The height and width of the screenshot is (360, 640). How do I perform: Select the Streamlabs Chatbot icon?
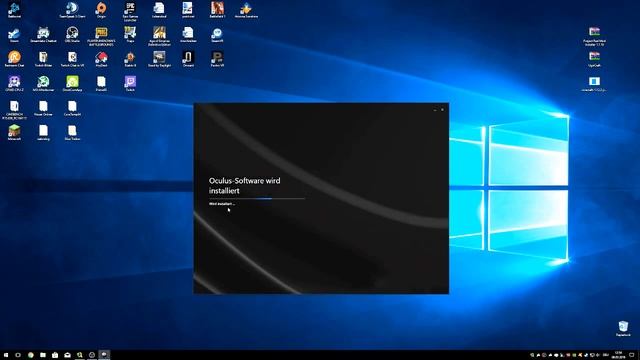point(43,35)
